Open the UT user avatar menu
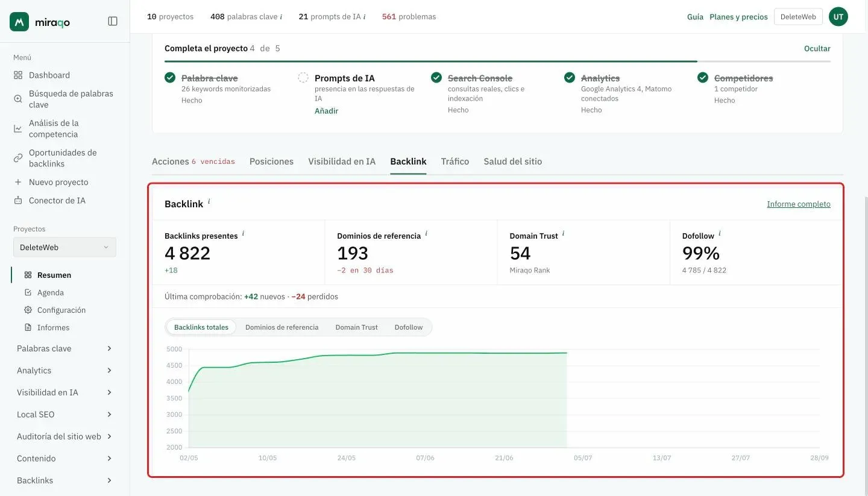The height and width of the screenshot is (496, 868). point(838,17)
